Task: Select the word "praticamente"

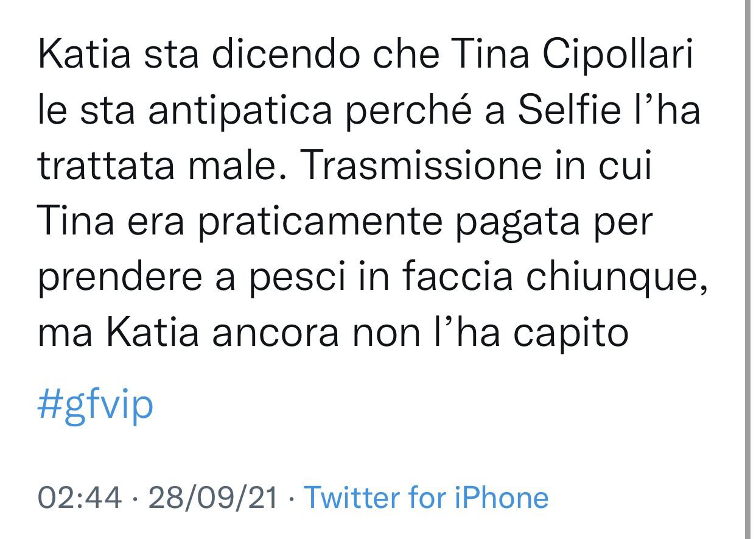Action: tap(321, 223)
